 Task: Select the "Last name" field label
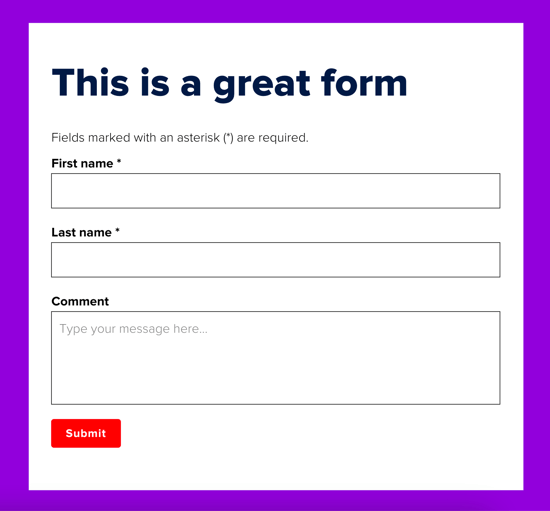(x=81, y=233)
